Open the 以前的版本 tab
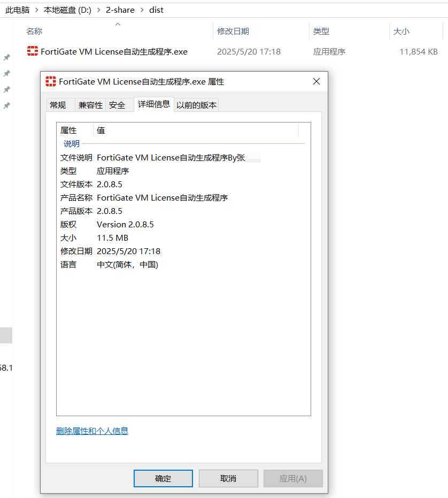 pos(197,105)
